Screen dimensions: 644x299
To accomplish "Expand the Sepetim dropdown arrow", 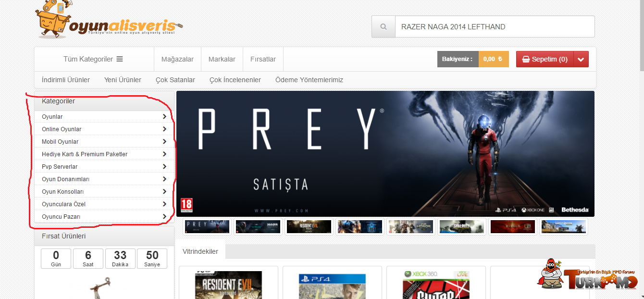I will click(581, 59).
